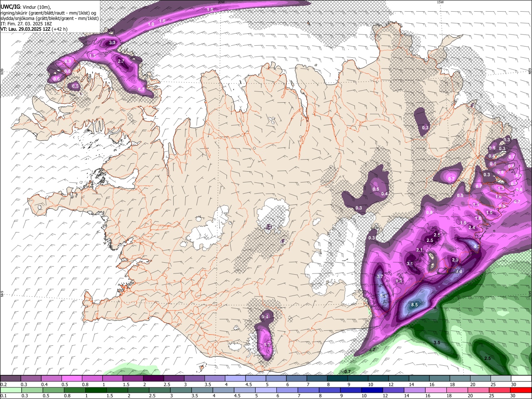This screenshot has height=399, width=532.
Task: Click the palest green 0.1 swatch in rain scale
Action: click(x=11, y=390)
